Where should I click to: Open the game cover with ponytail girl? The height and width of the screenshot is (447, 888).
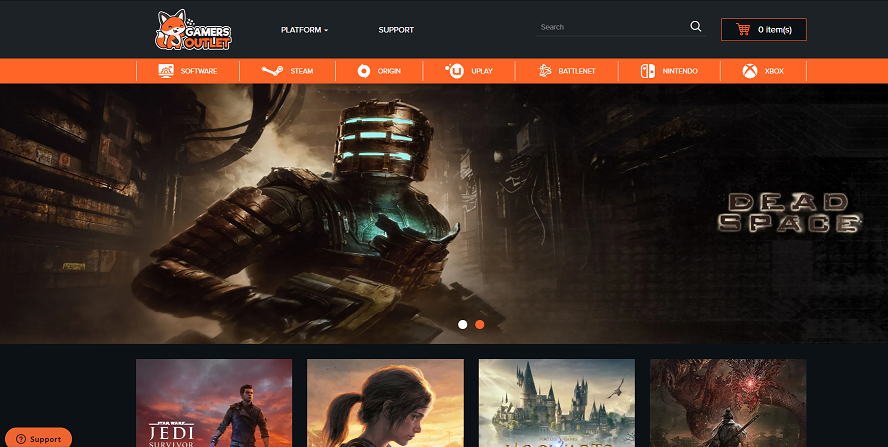385,403
